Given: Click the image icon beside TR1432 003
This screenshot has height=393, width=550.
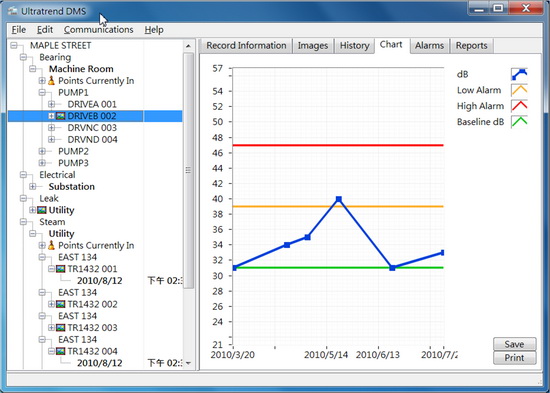Looking at the screenshot, I should (x=61, y=328).
